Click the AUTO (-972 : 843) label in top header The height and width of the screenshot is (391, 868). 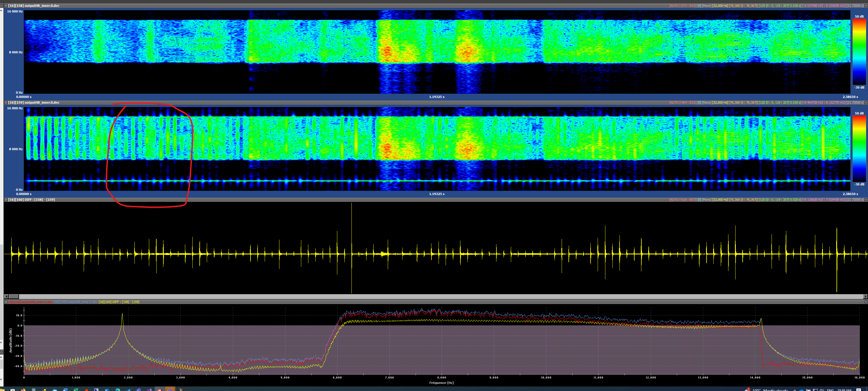click(x=683, y=6)
